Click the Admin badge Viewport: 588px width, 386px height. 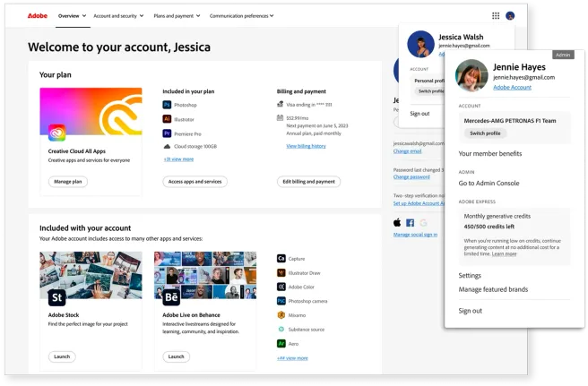(x=563, y=55)
